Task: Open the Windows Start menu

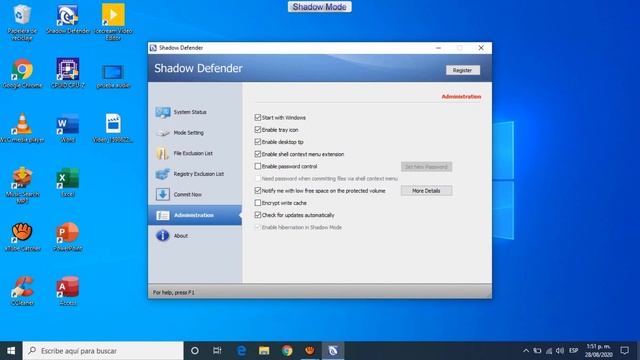Action: point(11,351)
